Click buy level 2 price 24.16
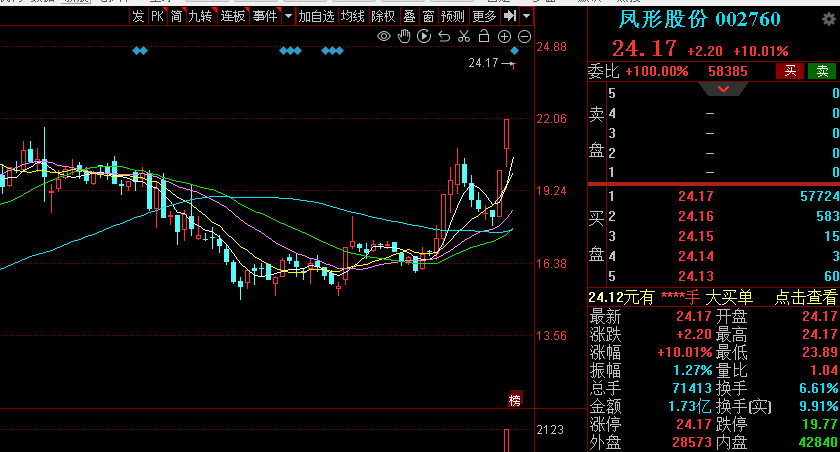 pyautogui.click(x=696, y=216)
